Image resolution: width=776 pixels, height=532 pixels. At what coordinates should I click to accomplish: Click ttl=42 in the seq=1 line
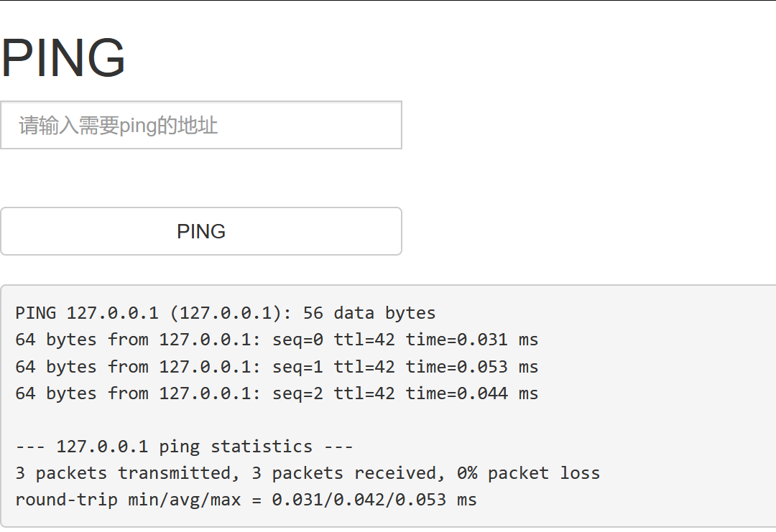(364, 367)
